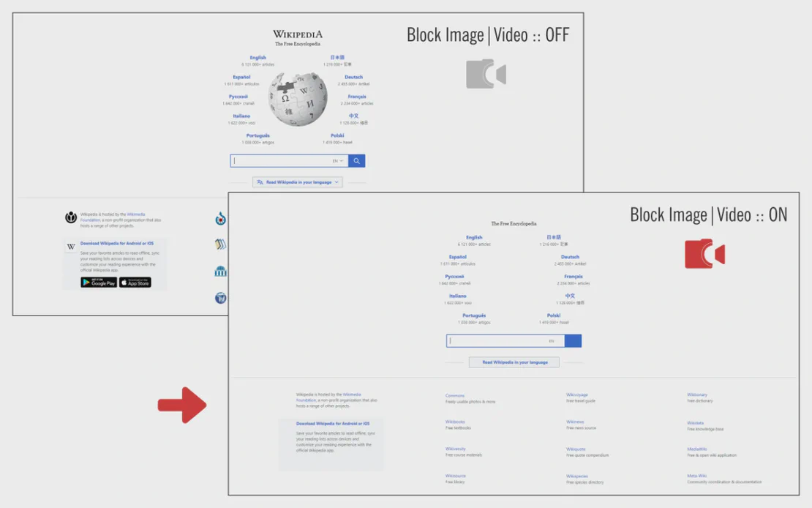Screen dimensions: 812x508
Task: Open the Wikidata knowledge base link
Action: click(696, 423)
